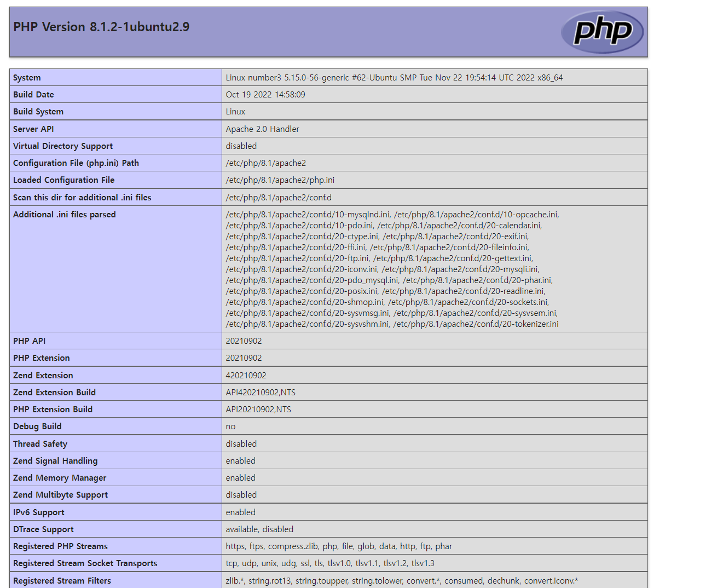Click the Thread Safety label
The width and height of the screenshot is (706, 588).
(40, 444)
